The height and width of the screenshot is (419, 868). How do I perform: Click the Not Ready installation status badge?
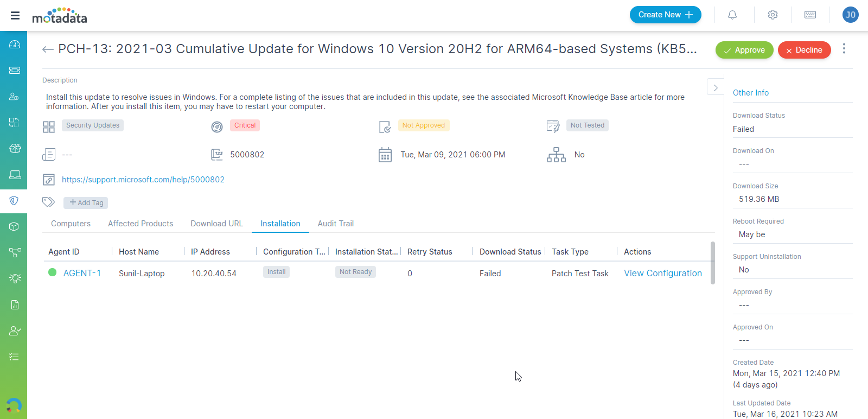[x=355, y=272]
